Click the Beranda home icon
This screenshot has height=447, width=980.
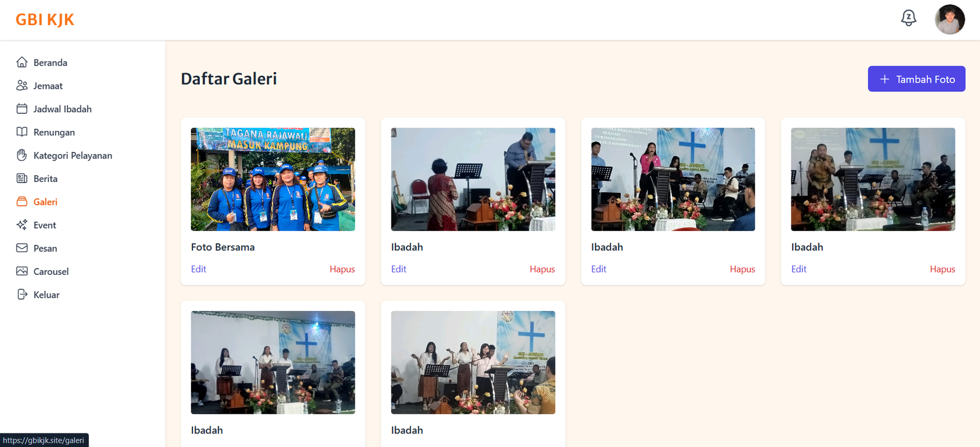[x=22, y=62]
